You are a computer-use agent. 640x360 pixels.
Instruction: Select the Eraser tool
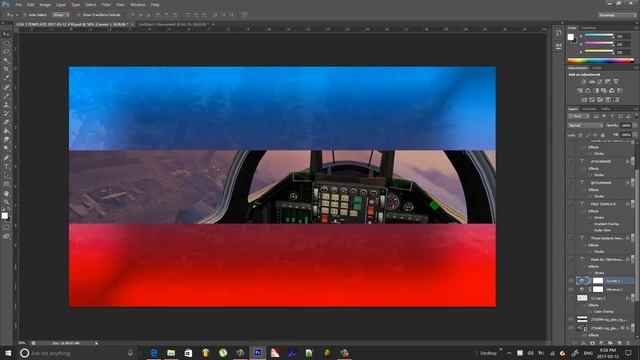6,122
